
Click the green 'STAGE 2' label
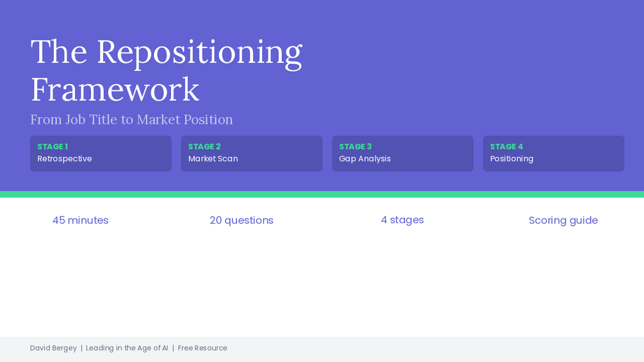[x=204, y=147]
